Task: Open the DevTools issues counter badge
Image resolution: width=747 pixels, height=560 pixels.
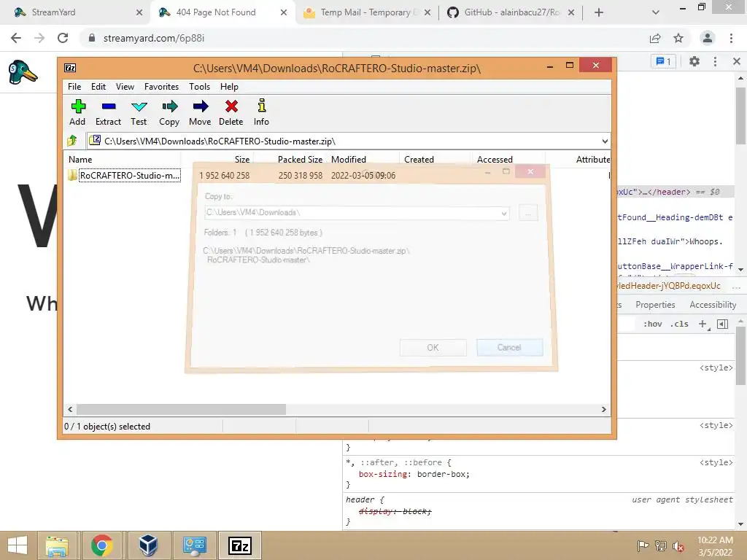Action: (664, 61)
